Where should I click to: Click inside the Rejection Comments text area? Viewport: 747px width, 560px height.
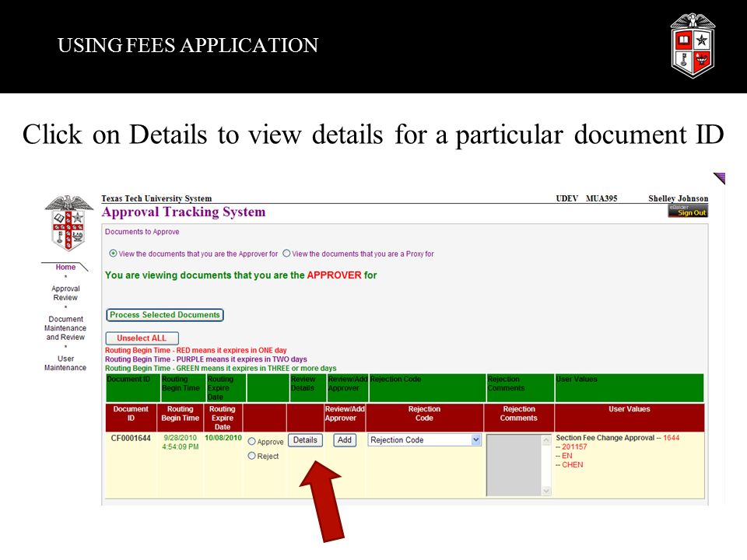pyautogui.click(x=514, y=465)
